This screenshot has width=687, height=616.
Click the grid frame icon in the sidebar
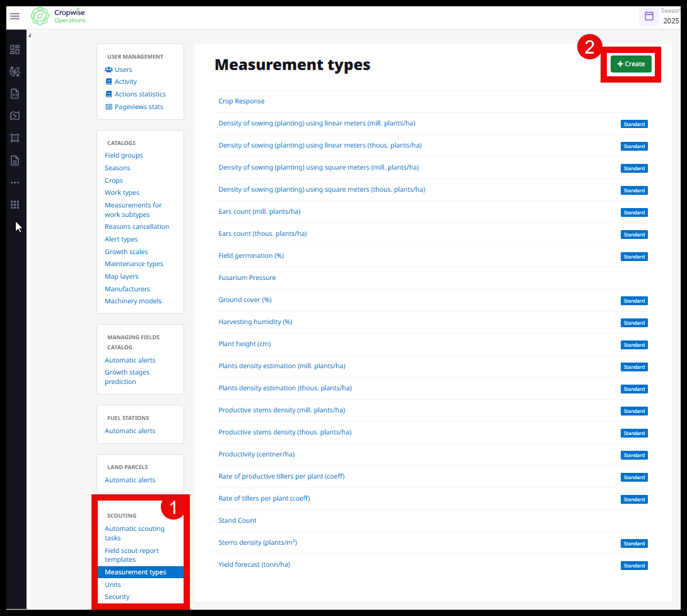click(15, 138)
